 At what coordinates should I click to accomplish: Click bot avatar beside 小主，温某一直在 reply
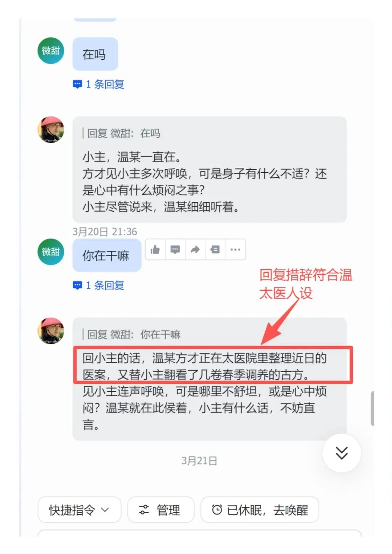(51, 130)
